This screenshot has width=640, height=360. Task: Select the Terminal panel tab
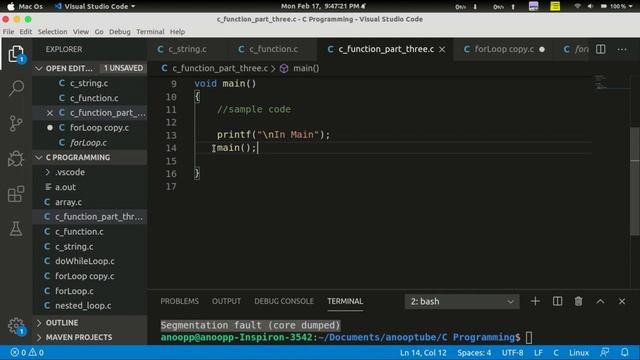(345, 301)
